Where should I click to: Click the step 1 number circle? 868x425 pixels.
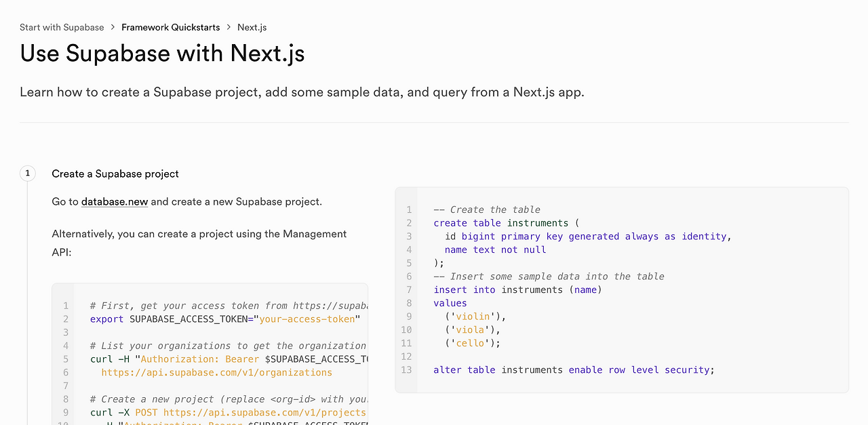28,174
